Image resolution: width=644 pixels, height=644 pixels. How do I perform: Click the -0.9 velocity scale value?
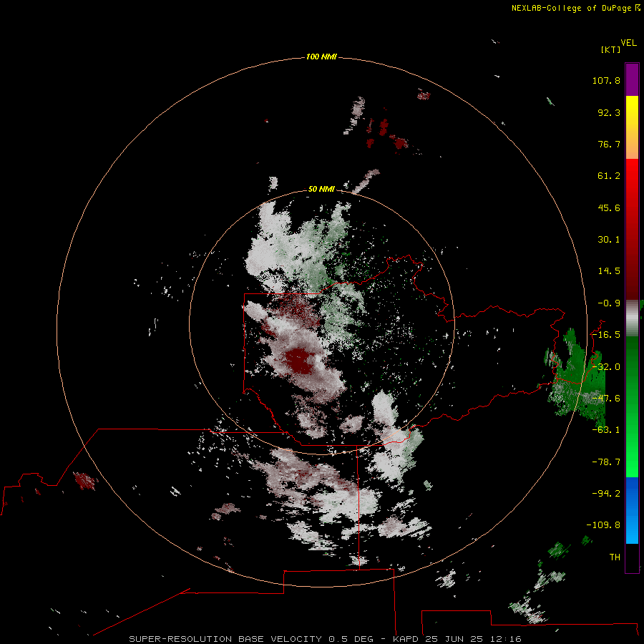point(609,303)
